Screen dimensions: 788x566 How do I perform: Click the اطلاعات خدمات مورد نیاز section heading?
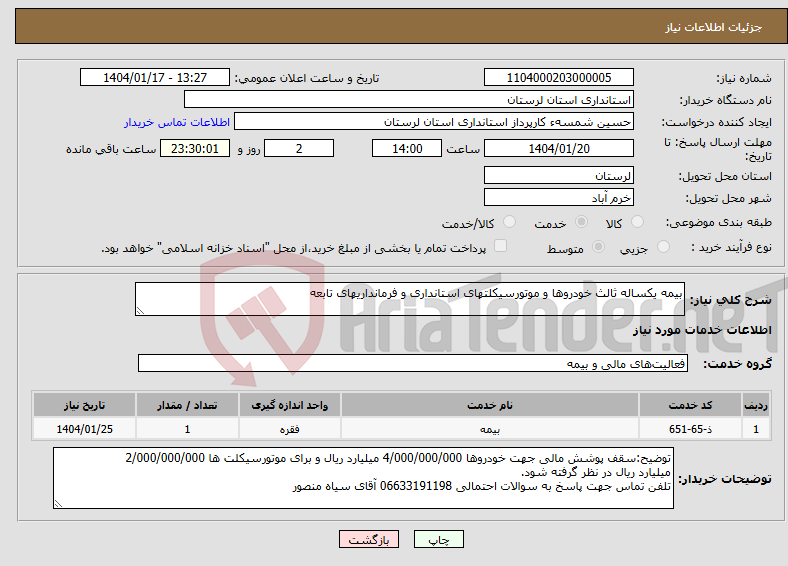click(x=702, y=330)
